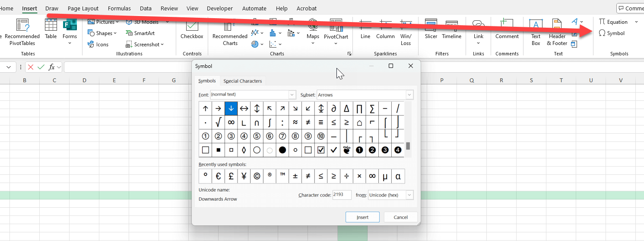The image size is (644, 241).
Task: Switch to the Draw ribbon tab
Action: point(52,8)
